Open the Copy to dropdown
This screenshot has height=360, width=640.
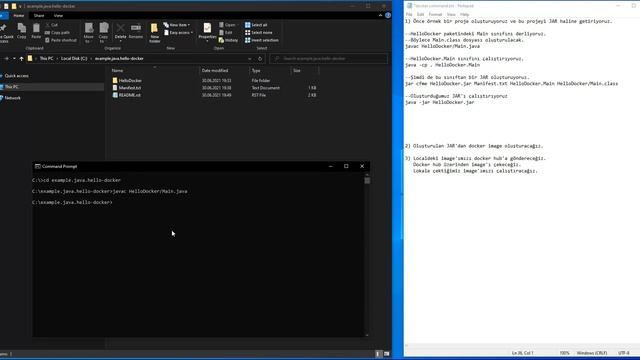click(104, 33)
